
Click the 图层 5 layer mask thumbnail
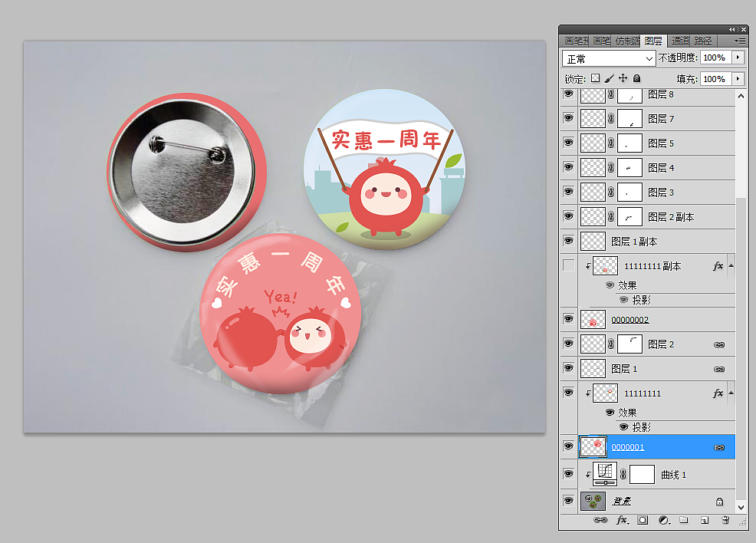[629, 143]
